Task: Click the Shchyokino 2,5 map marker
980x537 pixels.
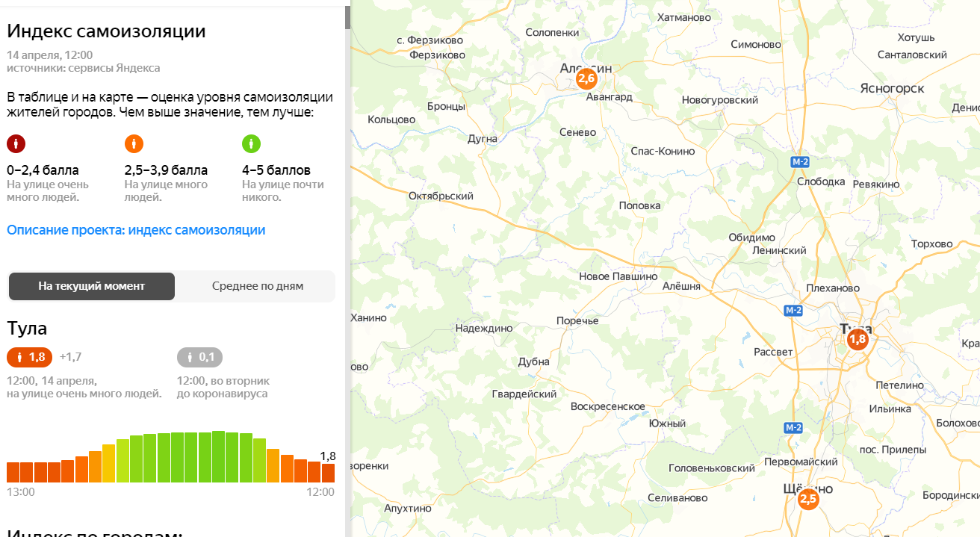Action: (x=807, y=499)
